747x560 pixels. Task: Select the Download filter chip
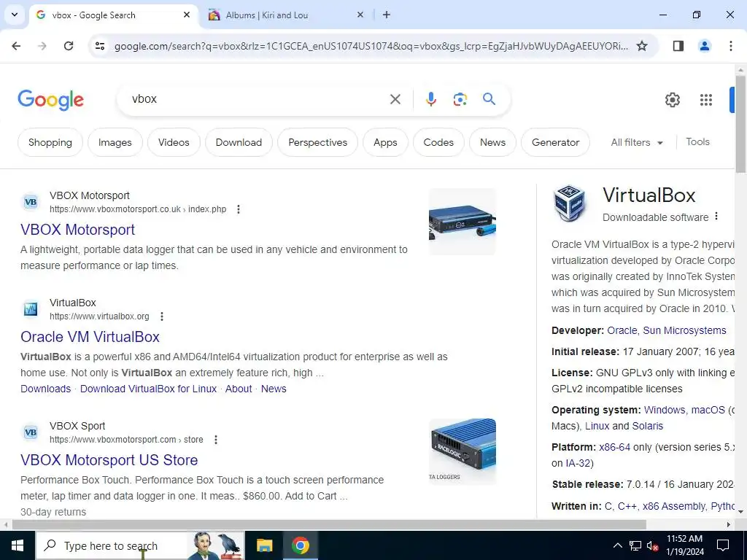click(239, 142)
